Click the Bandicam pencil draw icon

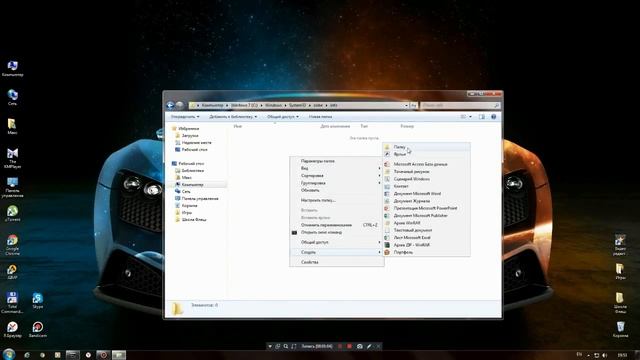pyautogui.click(x=369, y=346)
